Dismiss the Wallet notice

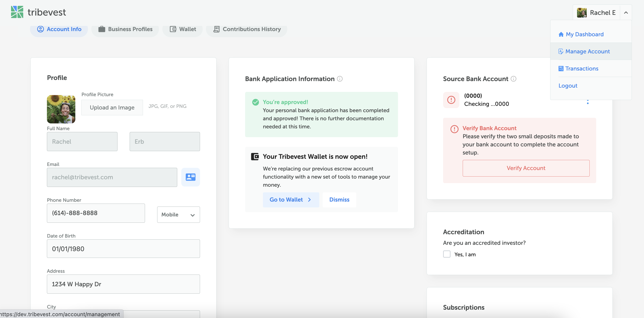coord(339,200)
